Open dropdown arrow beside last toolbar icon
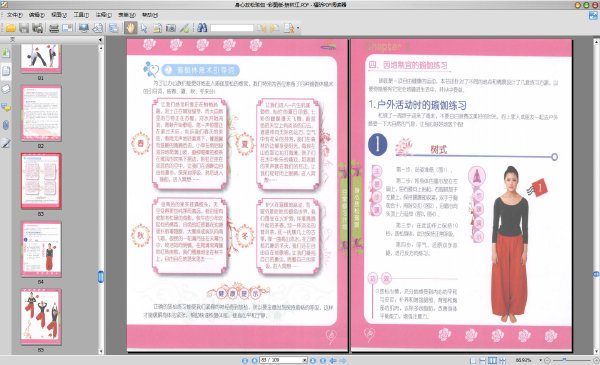This screenshot has width=600, height=365. coord(298,28)
